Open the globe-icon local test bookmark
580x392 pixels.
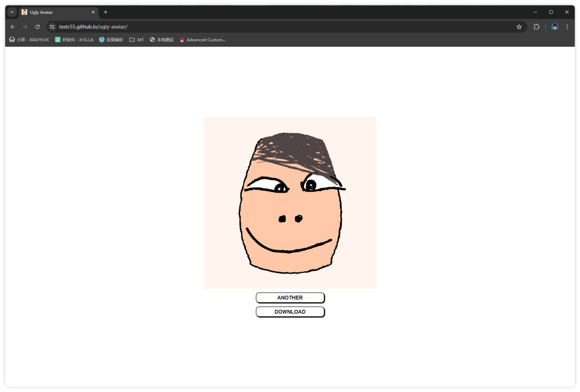click(x=162, y=40)
